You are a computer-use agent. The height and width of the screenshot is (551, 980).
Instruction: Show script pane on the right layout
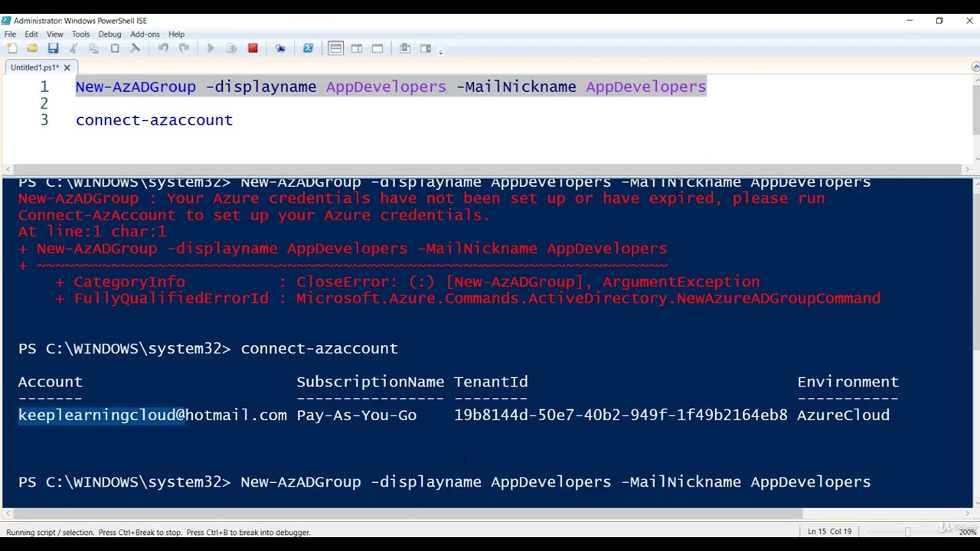pos(357,48)
